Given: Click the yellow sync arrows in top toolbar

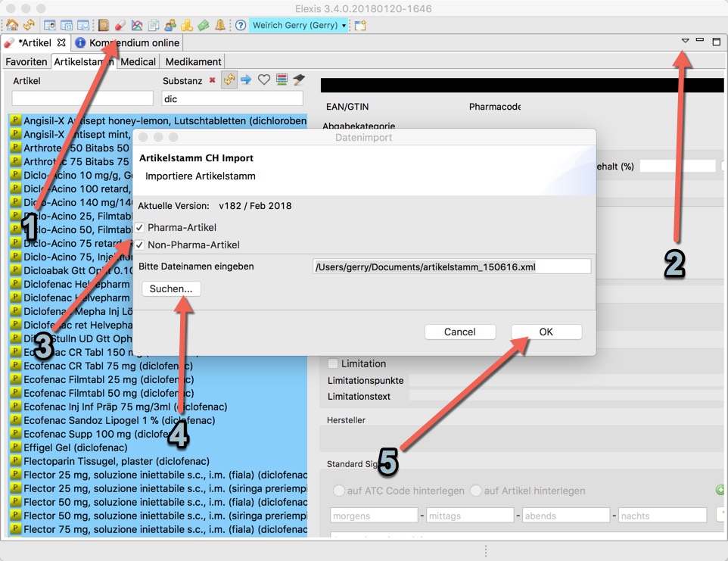Looking at the screenshot, I should [29, 25].
